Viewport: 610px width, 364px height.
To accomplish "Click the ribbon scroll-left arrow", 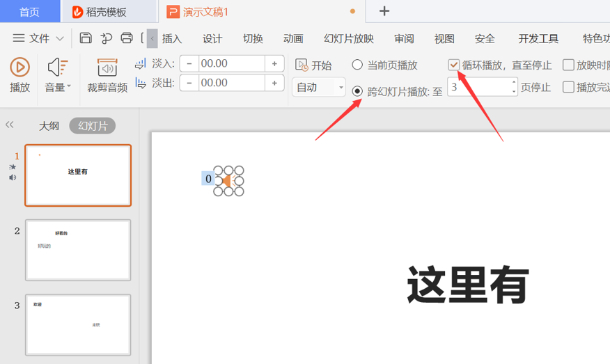I will [x=152, y=38].
